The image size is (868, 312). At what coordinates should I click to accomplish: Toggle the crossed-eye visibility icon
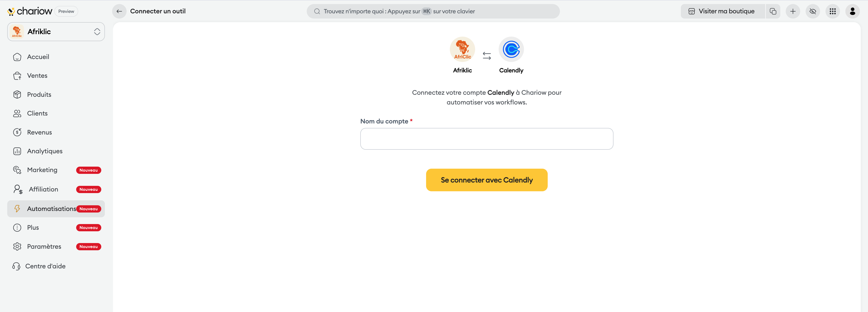point(813,11)
